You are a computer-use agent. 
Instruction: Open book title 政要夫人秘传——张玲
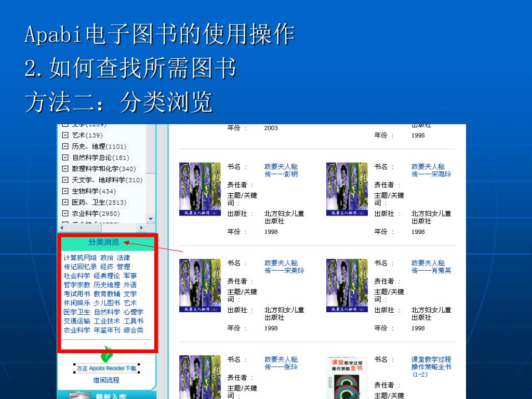click(281, 363)
